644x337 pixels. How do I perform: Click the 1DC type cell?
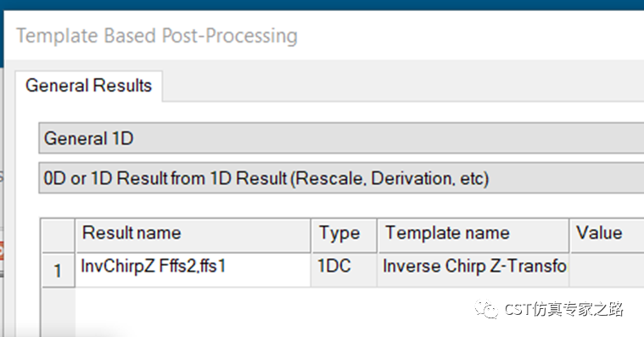click(x=344, y=270)
